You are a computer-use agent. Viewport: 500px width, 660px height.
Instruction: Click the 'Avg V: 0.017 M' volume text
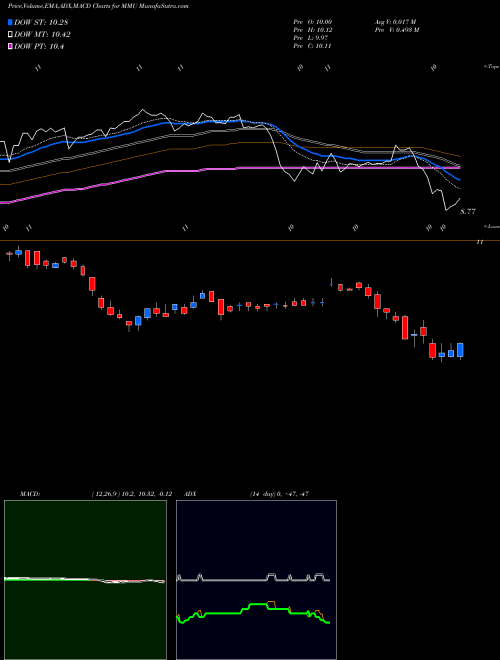click(395, 22)
